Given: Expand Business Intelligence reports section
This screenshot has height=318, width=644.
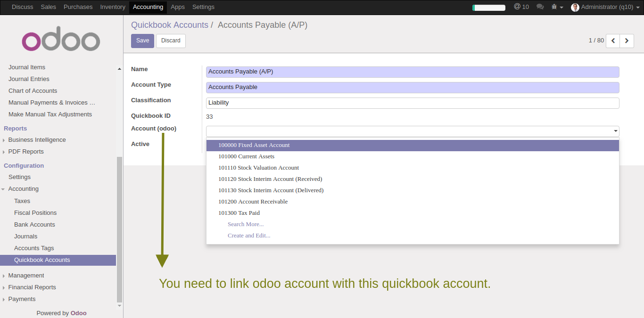Looking at the screenshot, I should tap(37, 140).
